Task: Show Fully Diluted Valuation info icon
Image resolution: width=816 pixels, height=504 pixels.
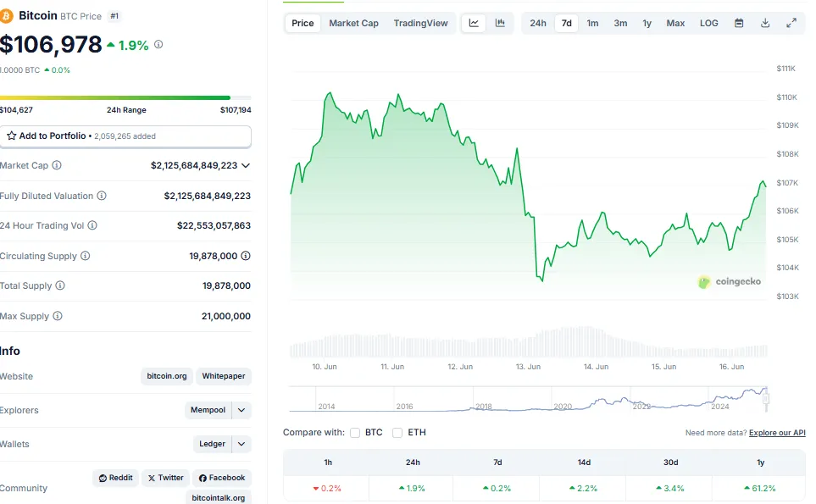Action: [x=102, y=196]
